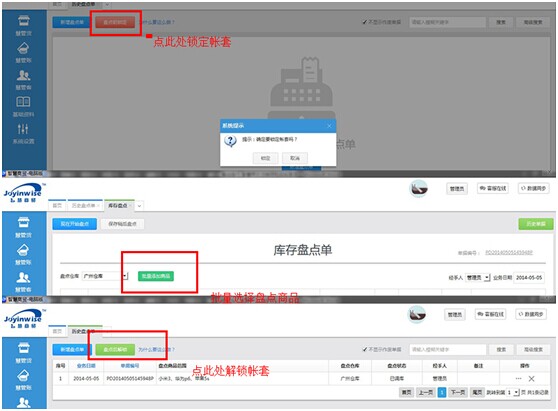Toggle 不显示作废单据 checkbox in the top panel
The width and height of the screenshot is (558, 411).
(365, 22)
